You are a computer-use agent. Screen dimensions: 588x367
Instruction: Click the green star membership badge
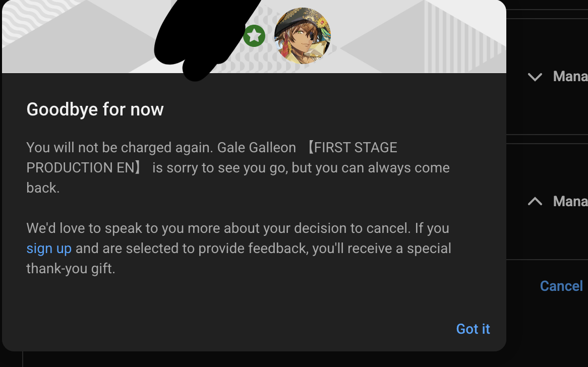254,36
